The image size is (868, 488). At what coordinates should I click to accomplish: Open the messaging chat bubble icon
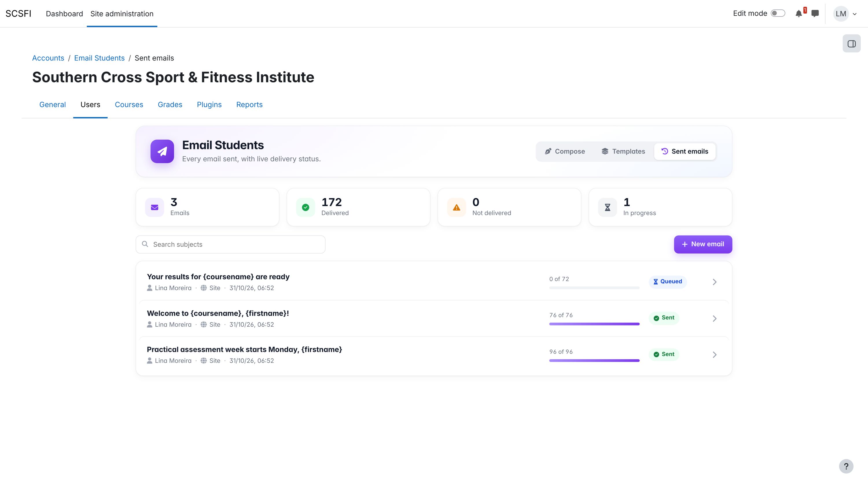[815, 14]
